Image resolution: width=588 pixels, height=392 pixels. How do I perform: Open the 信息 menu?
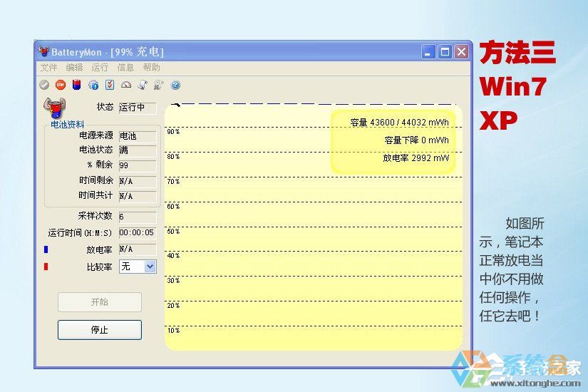[125, 68]
